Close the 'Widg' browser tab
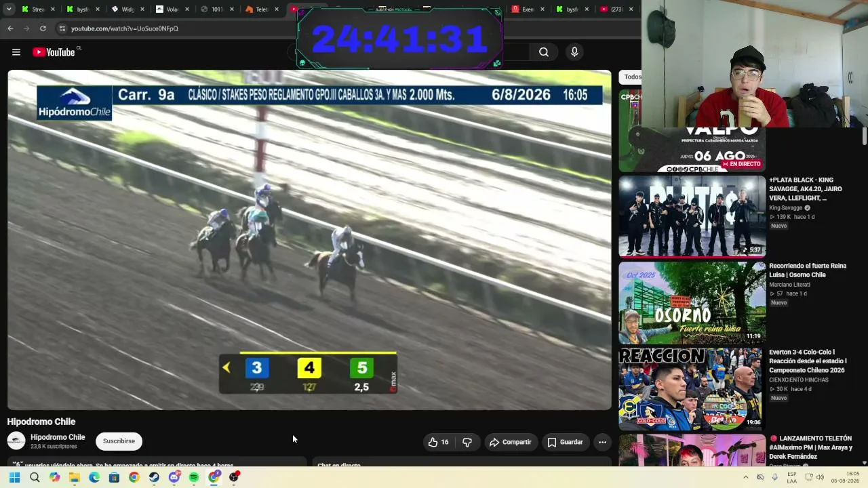The image size is (868, 488). tap(142, 9)
